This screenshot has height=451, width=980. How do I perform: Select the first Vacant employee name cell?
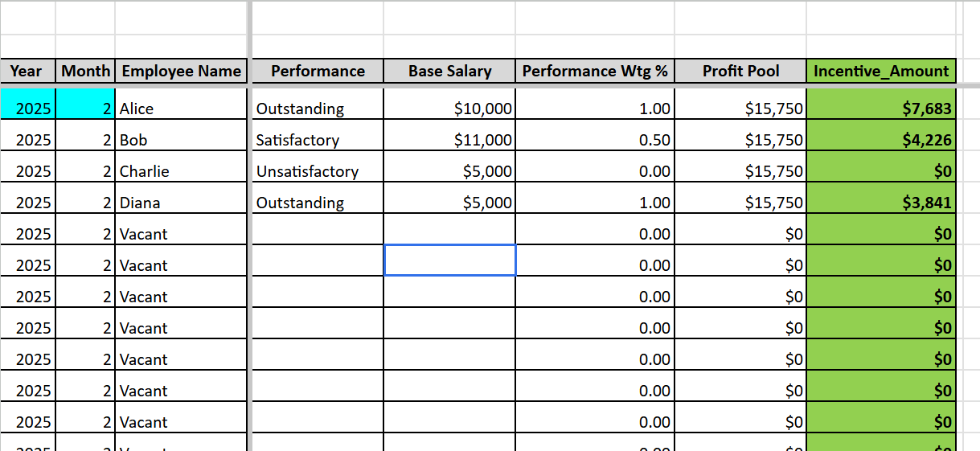pos(181,234)
